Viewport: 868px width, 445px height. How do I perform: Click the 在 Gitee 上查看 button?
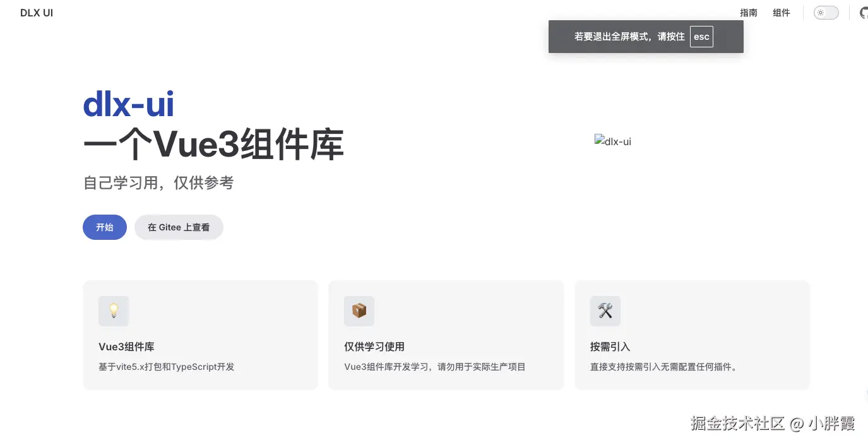point(179,227)
